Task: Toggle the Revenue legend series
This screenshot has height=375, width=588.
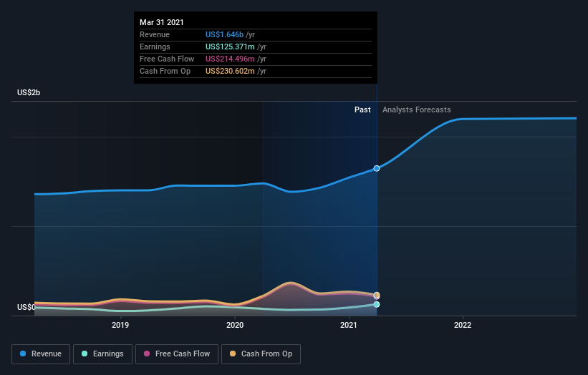Action: click(x=41, y=354)
